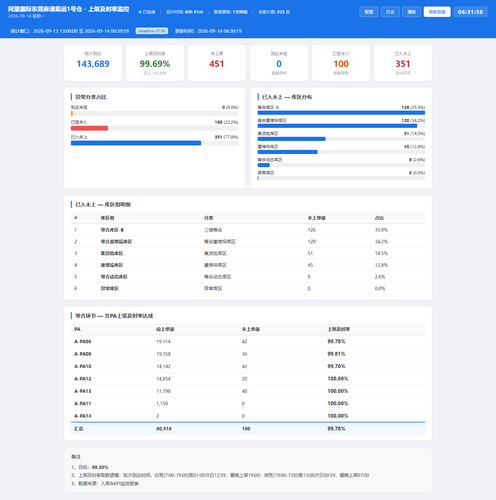Click 126 in zone detail table row 1
The height and width of the screenshot is (500, 496).
[312, 230]
